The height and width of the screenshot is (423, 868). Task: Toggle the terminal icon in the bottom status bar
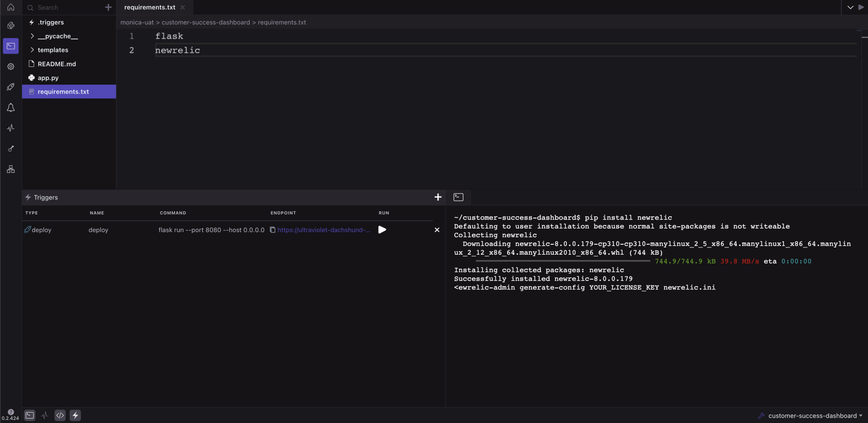[29, 415]
